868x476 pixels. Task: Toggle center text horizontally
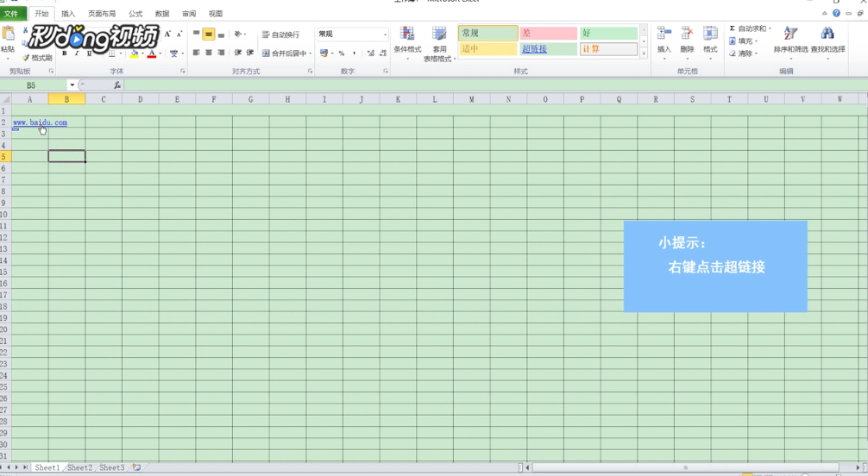tap(209, 53)
